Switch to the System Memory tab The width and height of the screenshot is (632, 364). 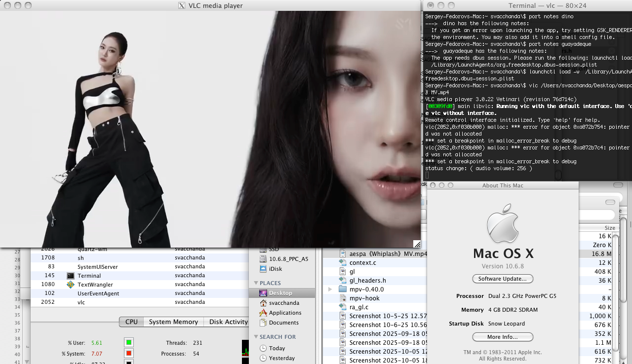coord(173,322)
